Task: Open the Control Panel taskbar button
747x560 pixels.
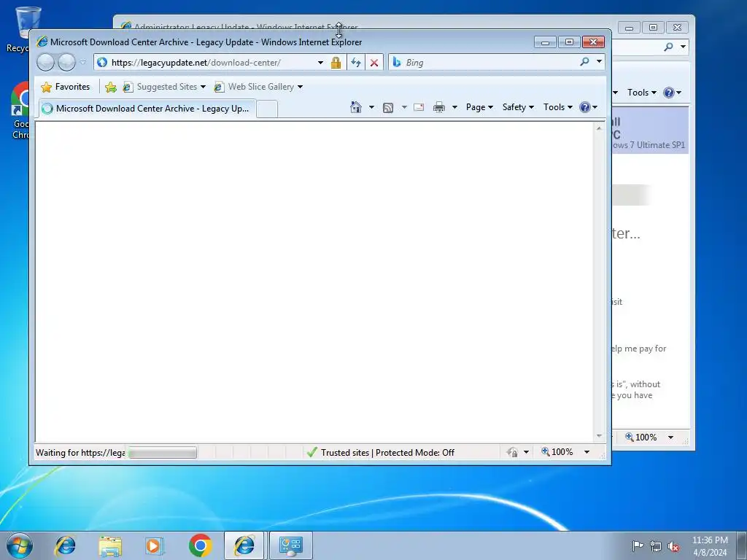Action: [291, 545]
